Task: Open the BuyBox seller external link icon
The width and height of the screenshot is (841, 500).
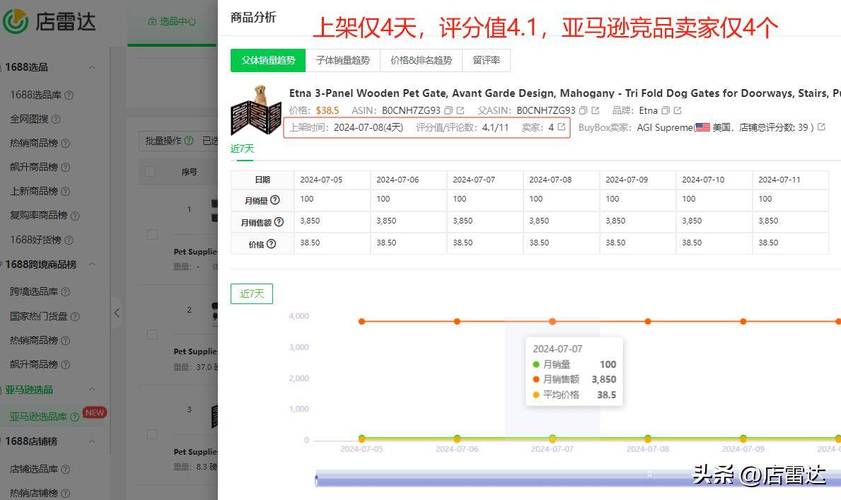Action: coord(821,127)
